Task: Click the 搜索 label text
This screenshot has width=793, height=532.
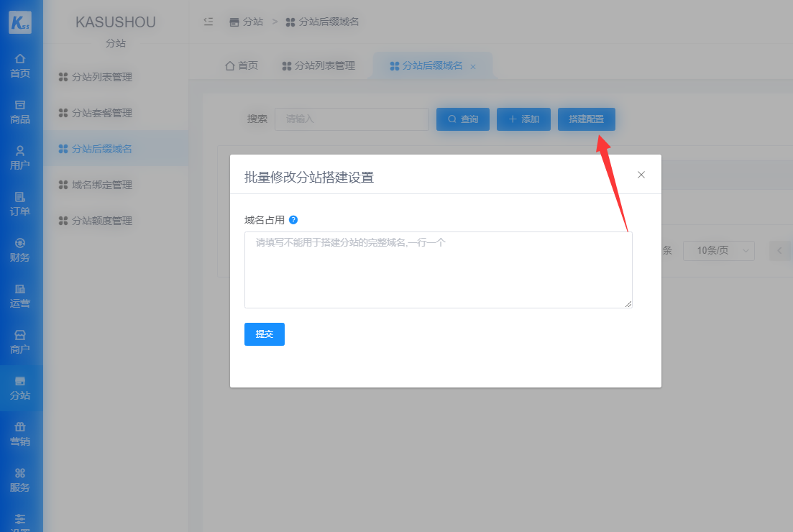Action: [x=257, y=119]
